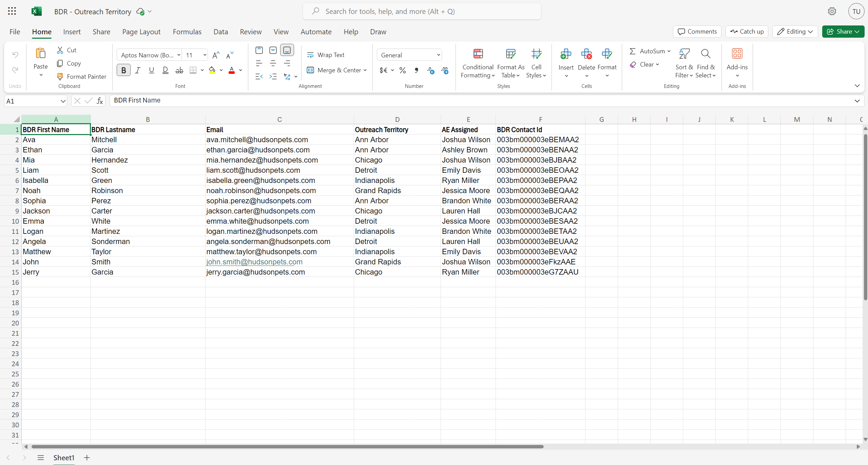Screen dimensions: 868x465
Task: Open the all sheets list icon
Action: 41,458
